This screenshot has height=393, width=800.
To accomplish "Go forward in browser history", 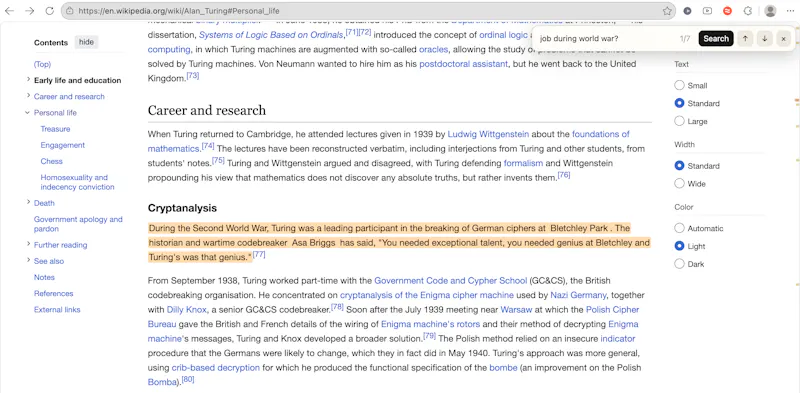I will click(30, 11).
